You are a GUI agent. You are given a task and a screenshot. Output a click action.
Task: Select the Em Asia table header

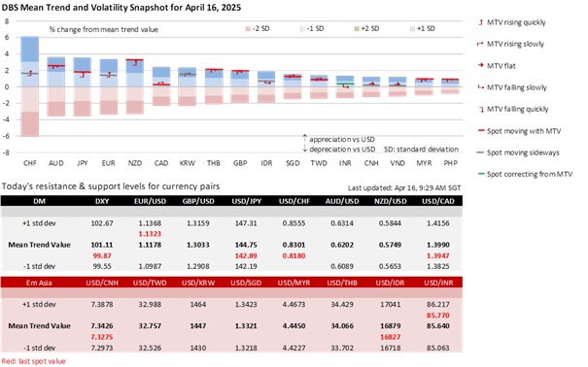pos(39,283)
